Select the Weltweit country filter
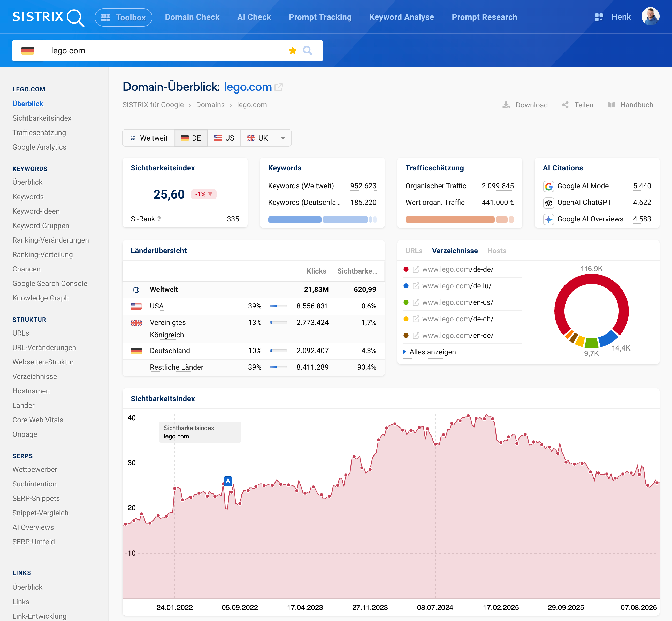The height and width of the screenshot is (621, 672). tap(149, 138)
